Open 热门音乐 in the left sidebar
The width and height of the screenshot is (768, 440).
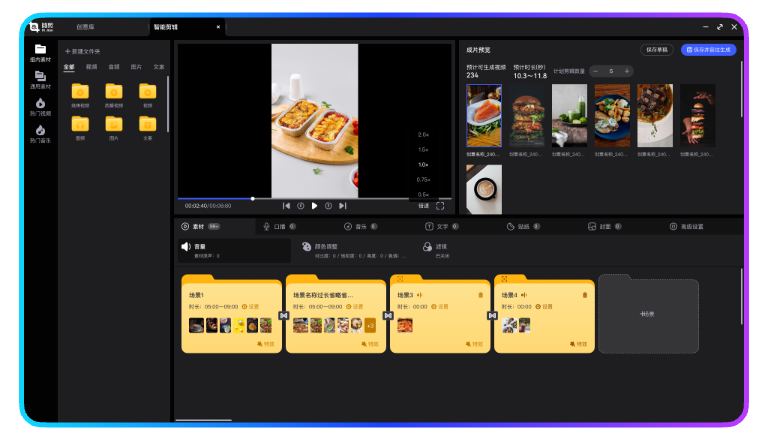coord(40,134)
